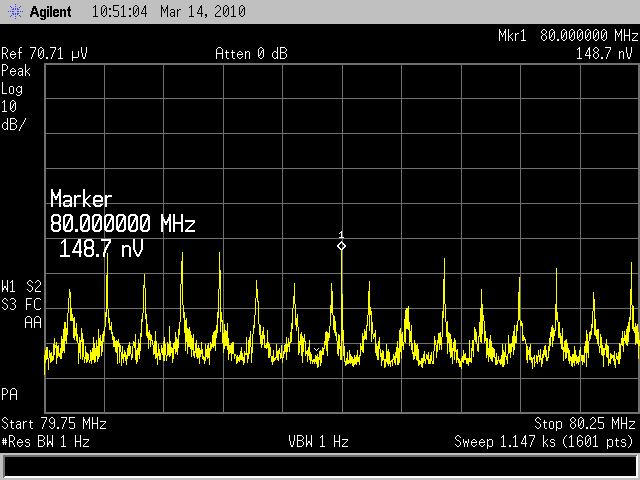Click the PA preamp indicator
This screenshot has height=480, width=640.
[x=10, y=392]
